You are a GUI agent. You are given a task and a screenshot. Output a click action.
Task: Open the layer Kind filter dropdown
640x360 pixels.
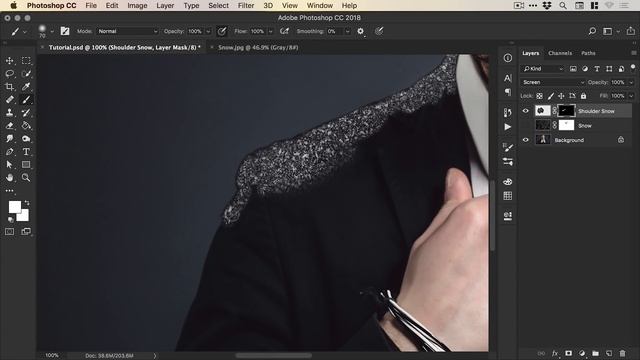543,69
